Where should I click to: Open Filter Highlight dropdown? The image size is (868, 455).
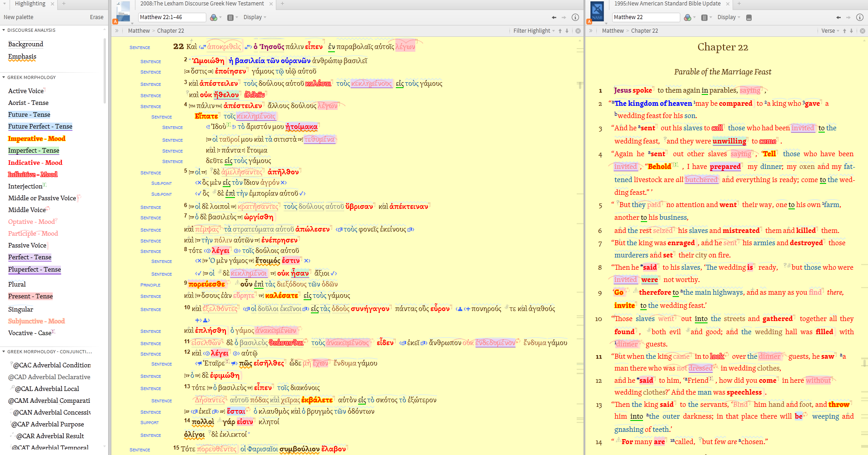pos(534,31)
